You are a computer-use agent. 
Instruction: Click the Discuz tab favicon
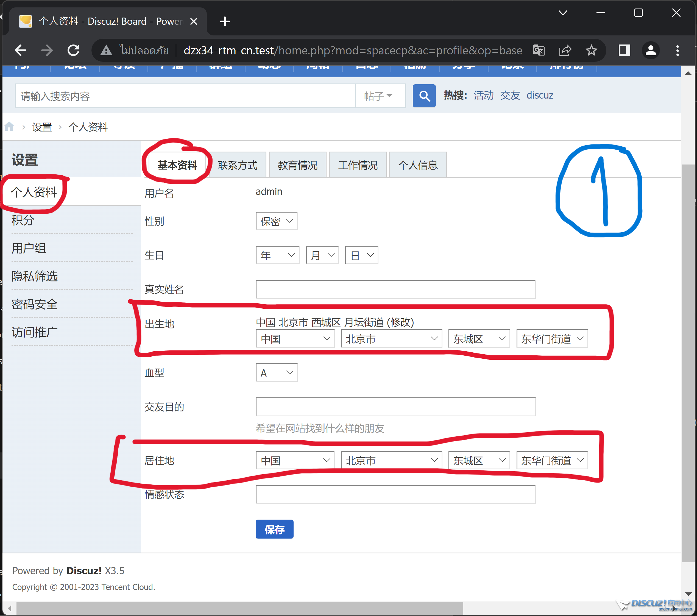[x=26, y=21]
